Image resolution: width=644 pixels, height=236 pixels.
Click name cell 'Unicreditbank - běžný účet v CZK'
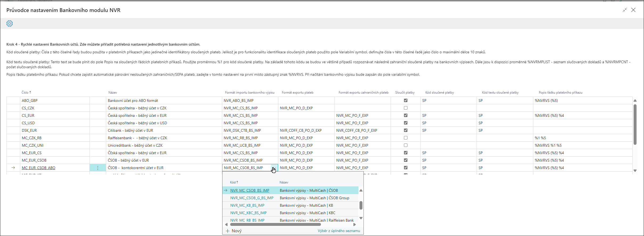(x=164, y=145)
